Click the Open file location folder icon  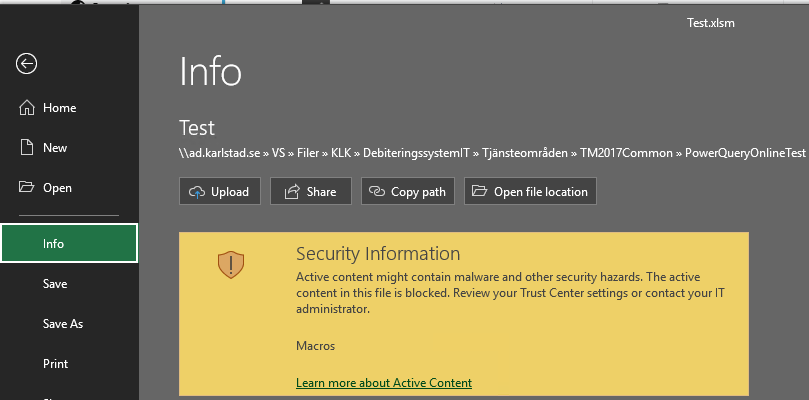pyautogui.click(x=480, y=191)
